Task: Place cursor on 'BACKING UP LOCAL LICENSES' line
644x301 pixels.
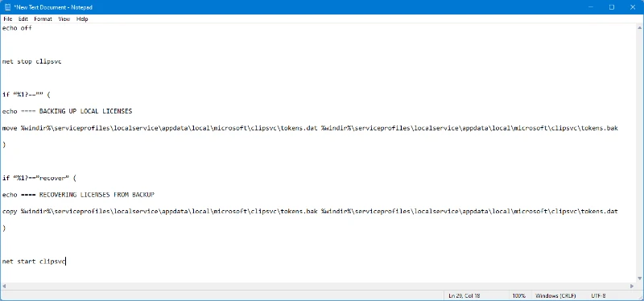Action: pyautogui.click(x=67, y=111)
